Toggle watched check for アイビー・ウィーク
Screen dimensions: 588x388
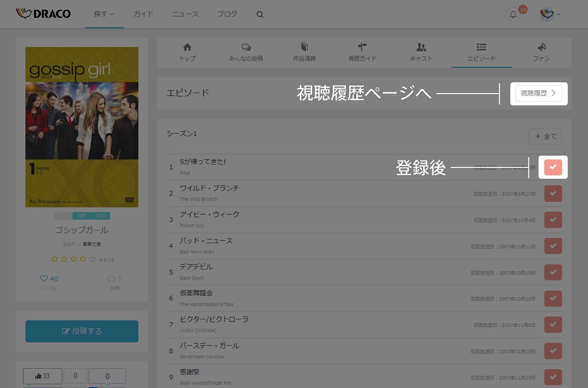[x=553, y=220]
